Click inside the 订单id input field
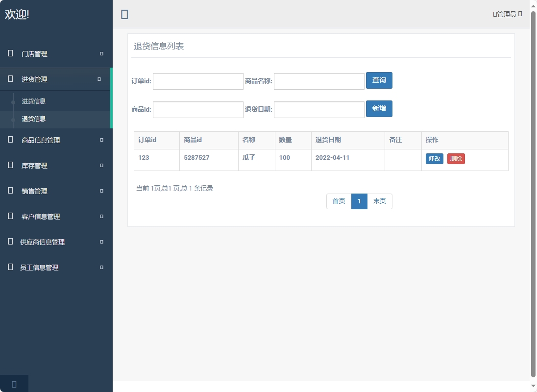Viewport: 537px width, 392px height. point(198,81)
